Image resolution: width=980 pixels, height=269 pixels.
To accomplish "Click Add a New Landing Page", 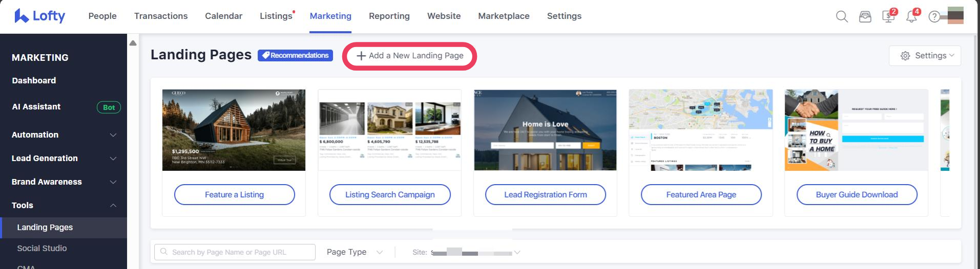I will point(410,56).
